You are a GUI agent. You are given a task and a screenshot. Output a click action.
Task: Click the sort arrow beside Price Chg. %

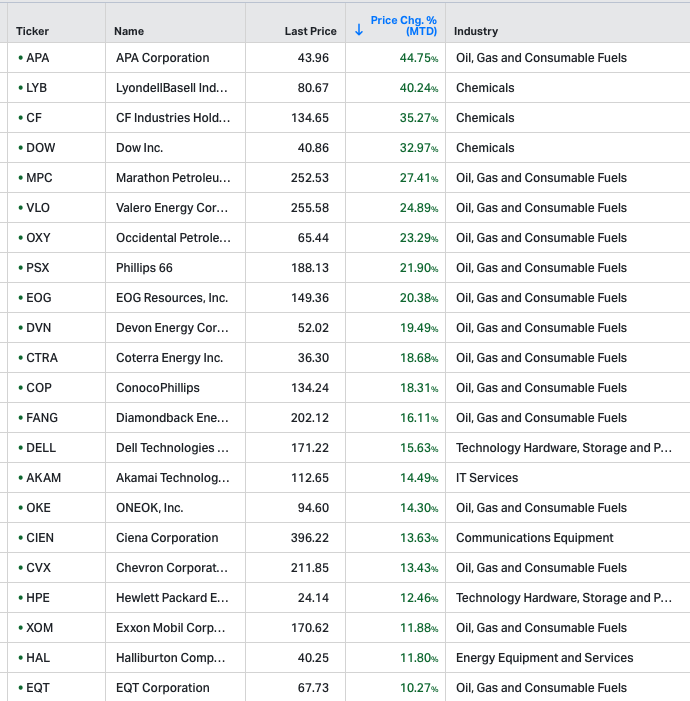pos(359,30)
